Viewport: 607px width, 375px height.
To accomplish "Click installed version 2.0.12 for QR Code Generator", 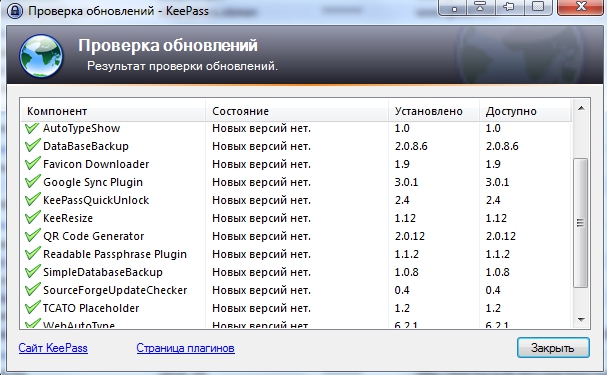I will click(410, 236).
